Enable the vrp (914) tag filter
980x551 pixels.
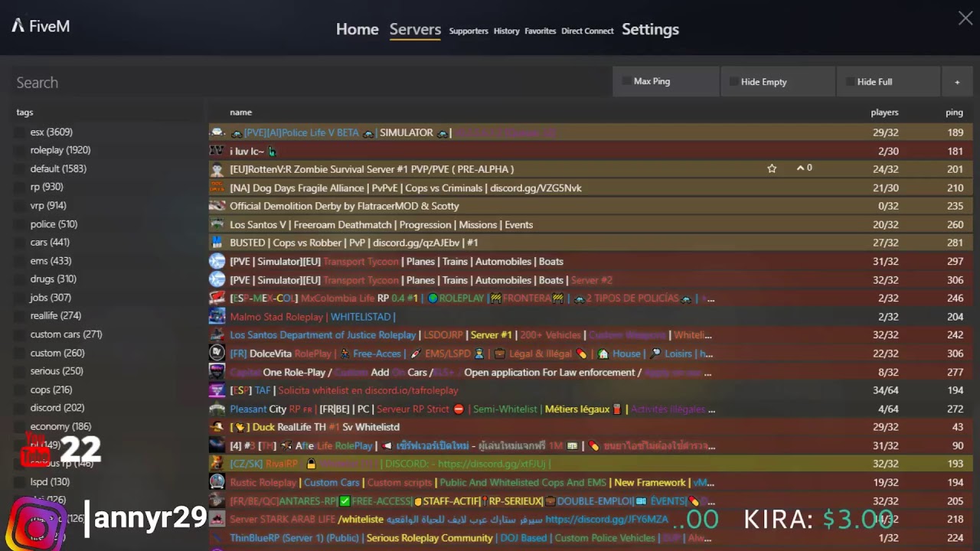[x=19, y=206]
